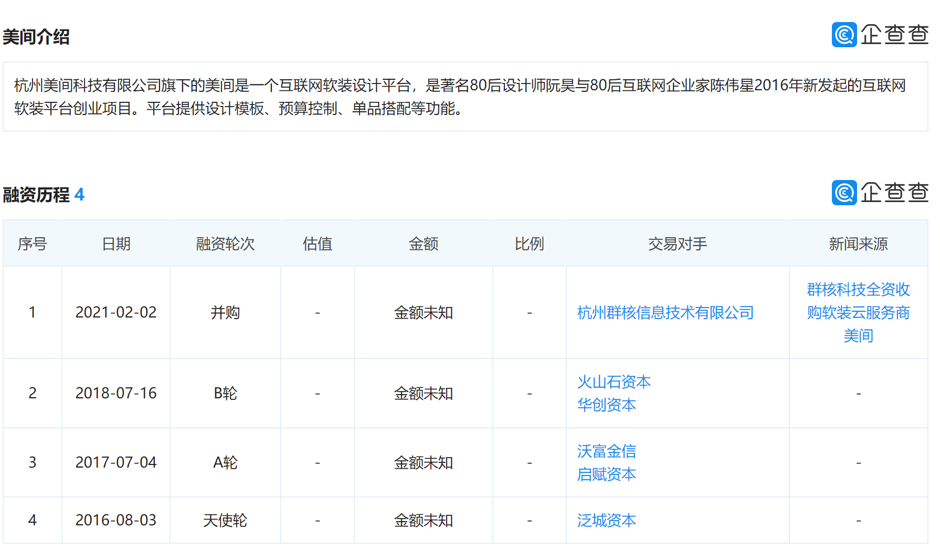The height and width of the screenshot is (560, 940).
Task: Click 金额未知 in the 天使轮 row
Action: (x=424, y=521)
